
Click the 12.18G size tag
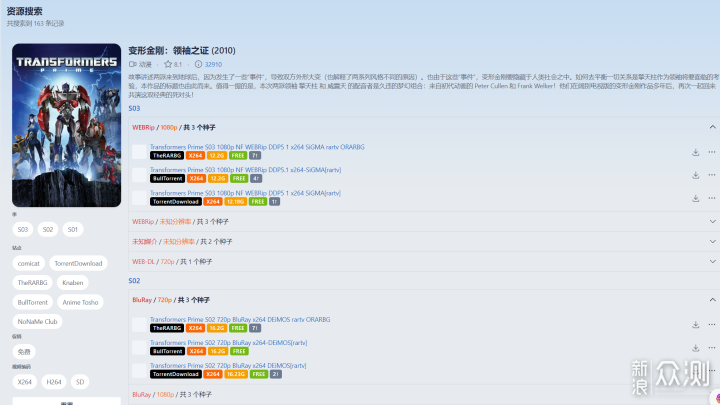tap(235, 202)
